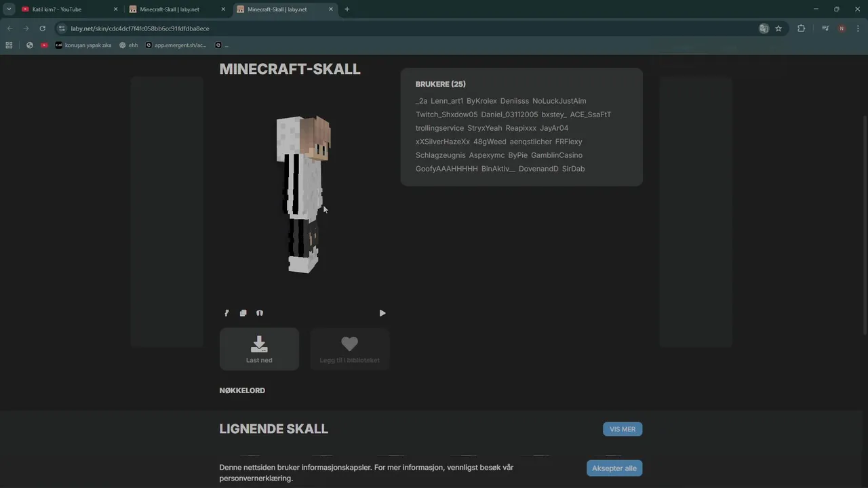
Task: Add skin with Legg til i biblioteket
Action: coord(349,349)
